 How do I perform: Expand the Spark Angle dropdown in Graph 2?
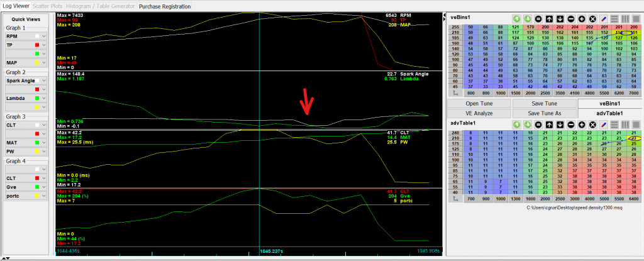pos(44,81)
